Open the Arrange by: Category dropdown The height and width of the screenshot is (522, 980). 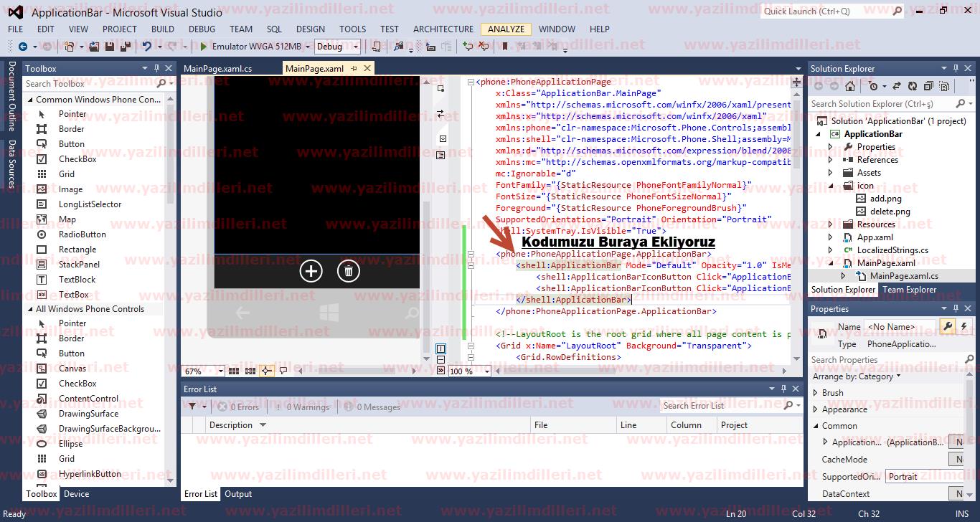[857, 376]
